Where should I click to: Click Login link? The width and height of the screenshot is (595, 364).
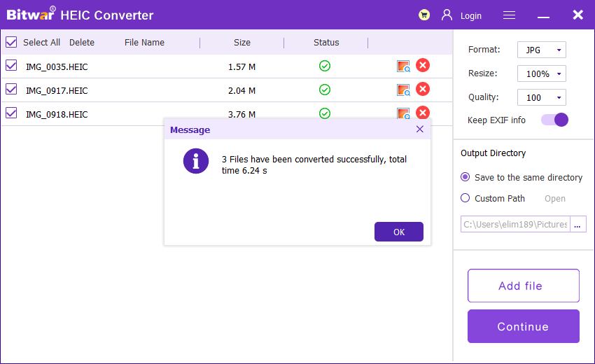471,16
